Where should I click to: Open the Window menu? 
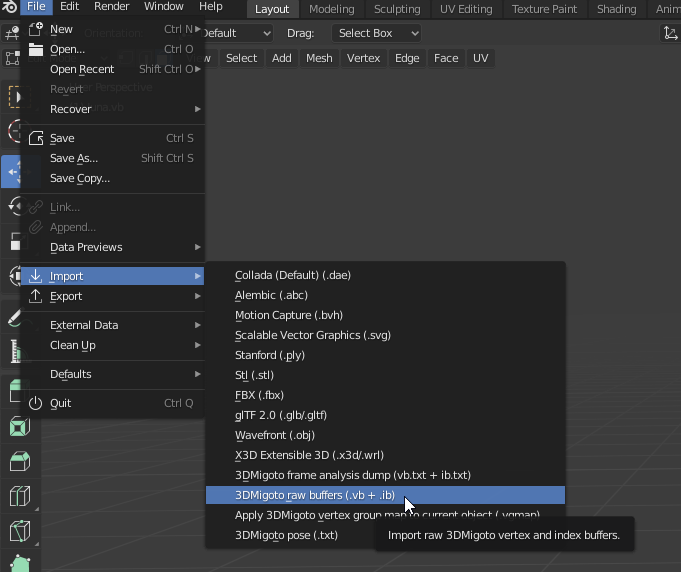[164, 7]
